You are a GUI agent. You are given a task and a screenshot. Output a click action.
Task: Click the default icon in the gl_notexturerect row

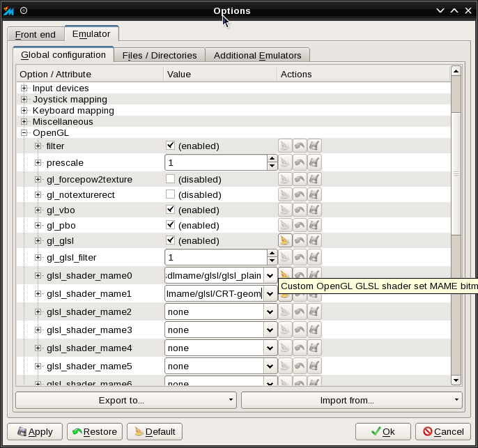(285, 194)
